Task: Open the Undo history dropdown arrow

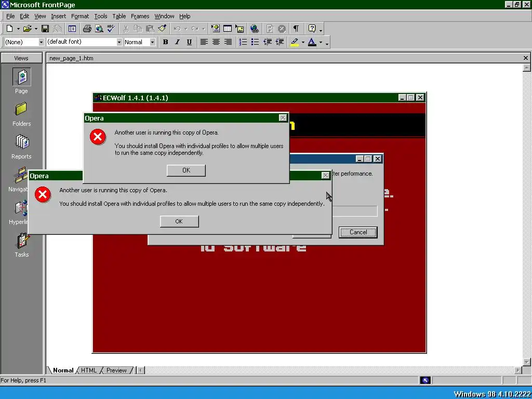Action: 185,29
